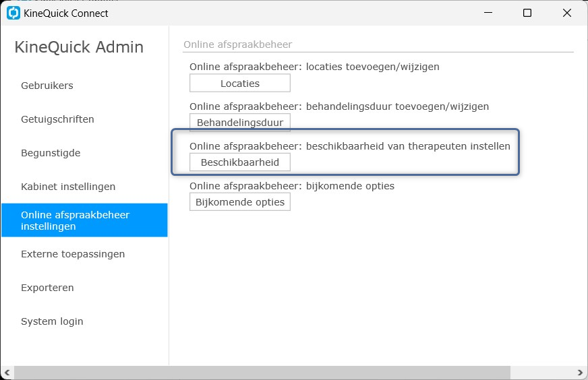Go to the Exporteren page
588x380 pixels.
pos(47,288)
